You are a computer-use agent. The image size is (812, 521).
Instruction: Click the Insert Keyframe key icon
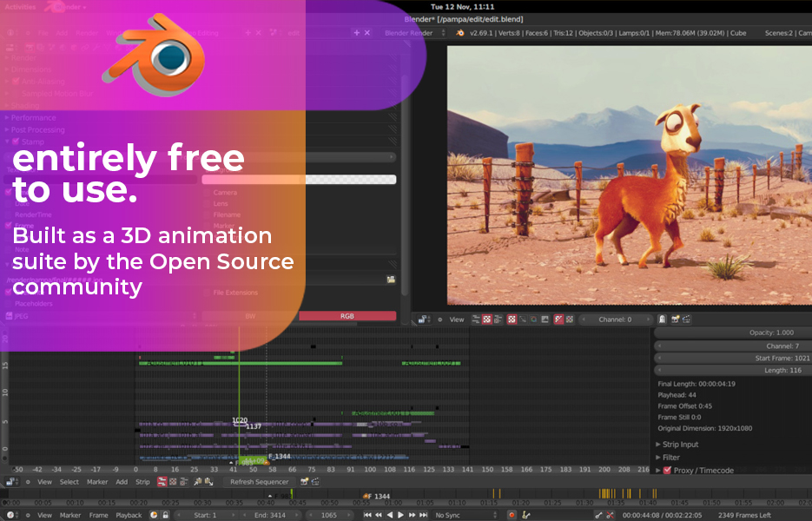[598, 515]
